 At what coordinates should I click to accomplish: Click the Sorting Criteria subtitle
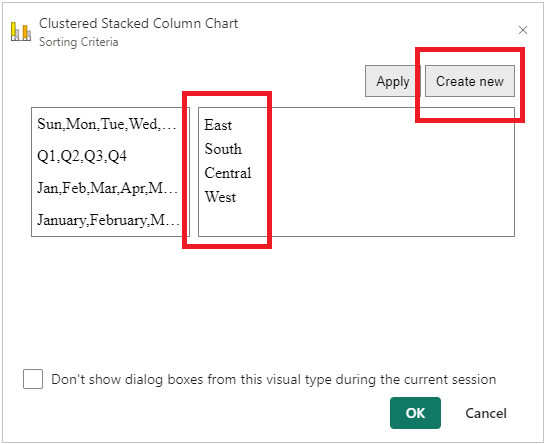tap(79, 42)
